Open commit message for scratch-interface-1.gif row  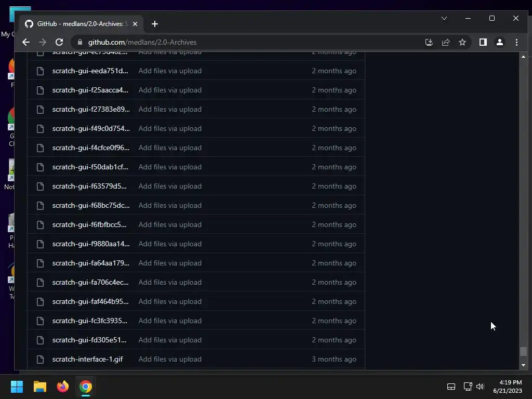tap(170, 359)
